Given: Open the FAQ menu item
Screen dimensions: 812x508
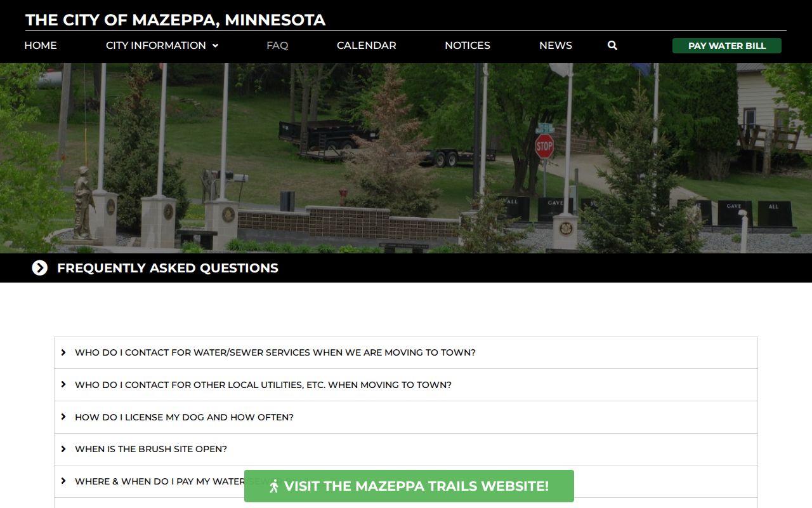Looking at the screenshot, I should (277, 46).
